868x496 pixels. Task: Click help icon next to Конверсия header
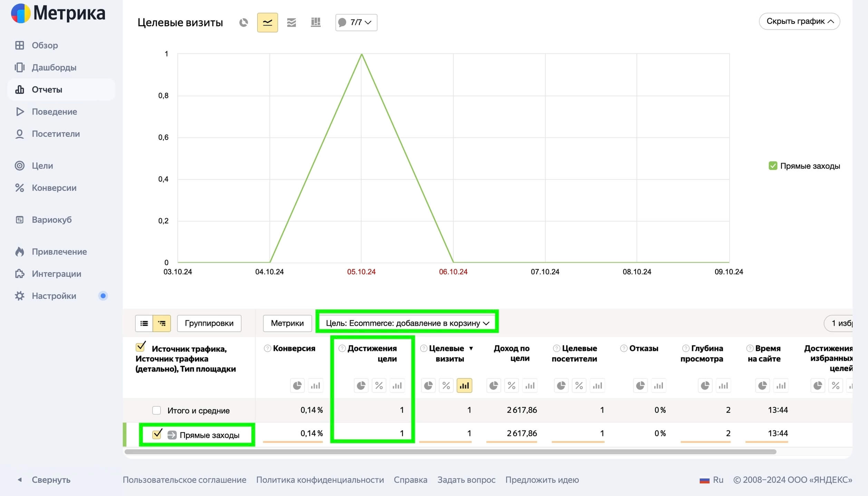[x=267, y=349]
